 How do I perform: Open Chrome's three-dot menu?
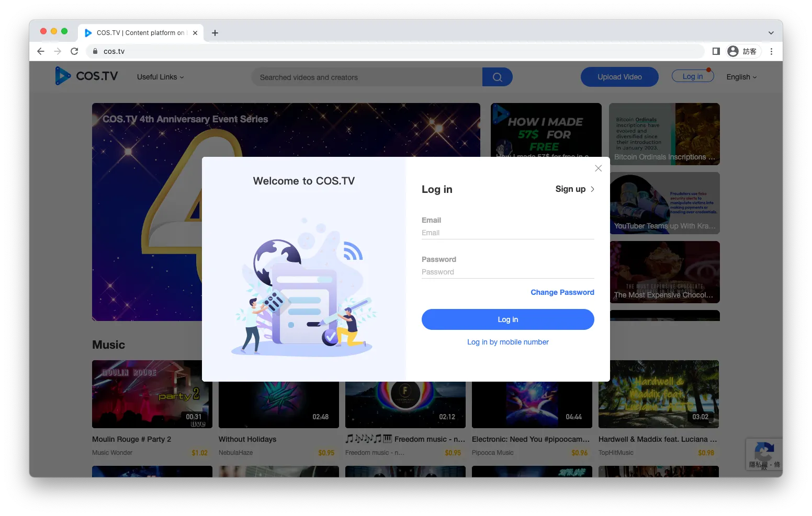coord(771,51)
